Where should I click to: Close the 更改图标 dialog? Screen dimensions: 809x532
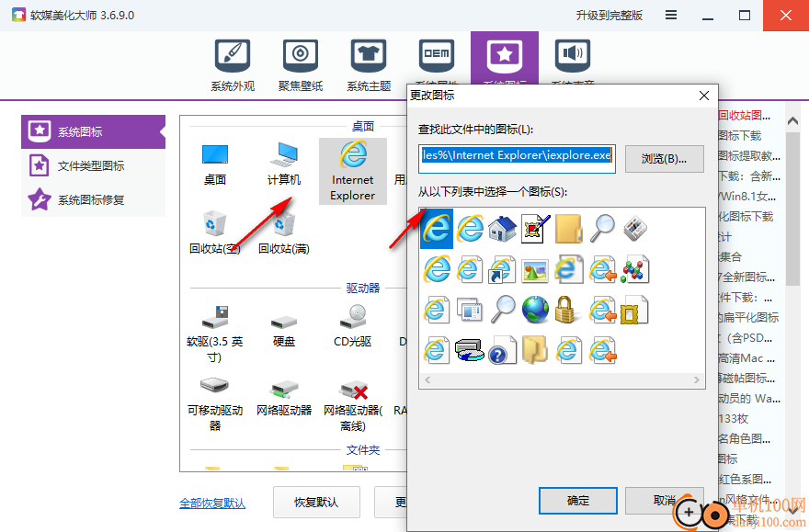tap(704, 96)
